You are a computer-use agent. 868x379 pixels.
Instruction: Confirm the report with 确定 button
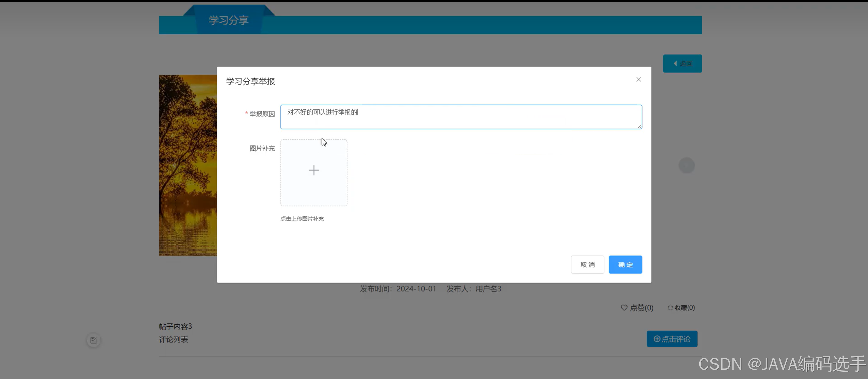pos(626,265)
